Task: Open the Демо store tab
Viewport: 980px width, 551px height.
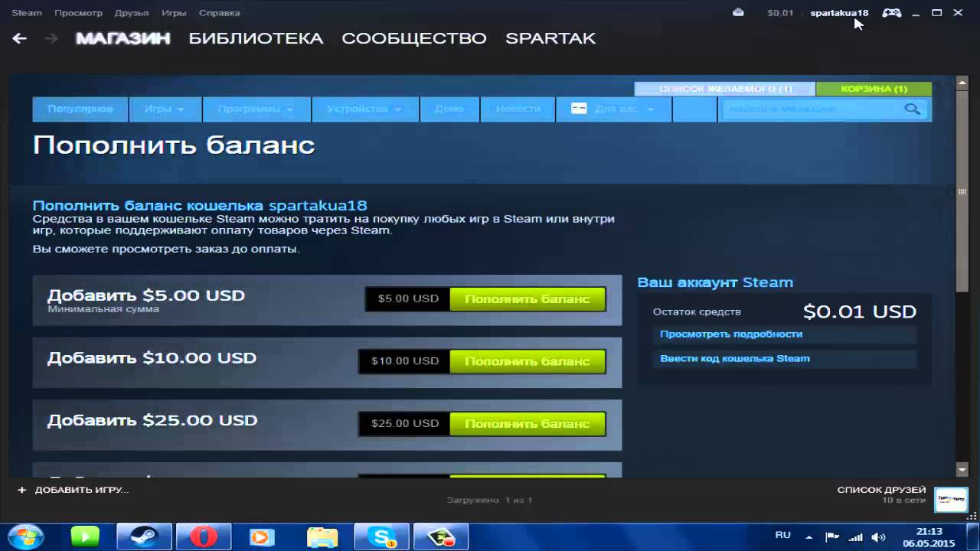Action: tap(449, 109)
